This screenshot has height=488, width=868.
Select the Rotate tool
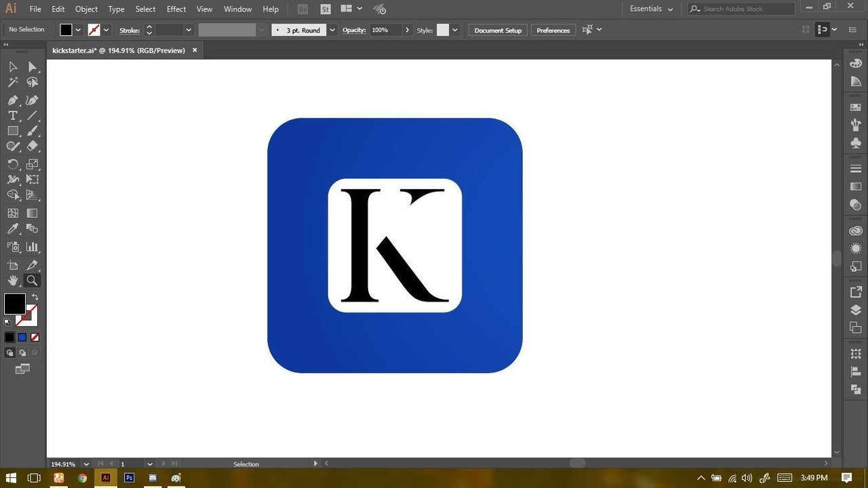point(13,164)
